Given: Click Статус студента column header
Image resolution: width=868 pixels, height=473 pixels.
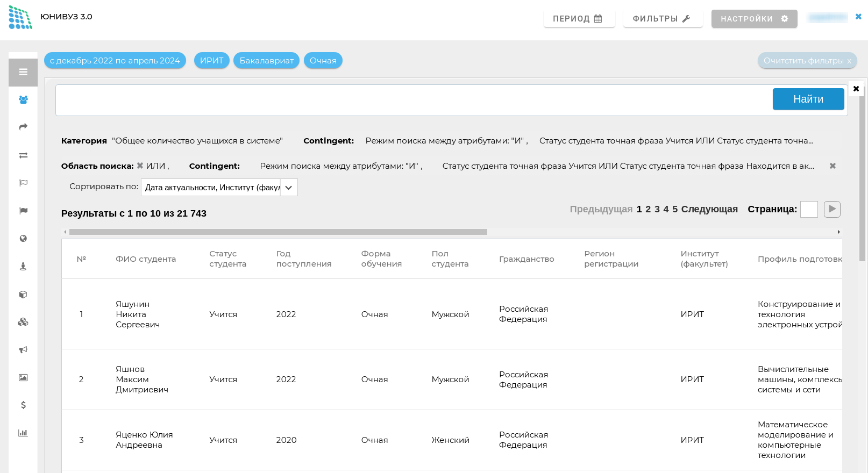Looking at the screenshot, I should coord(228,259).
